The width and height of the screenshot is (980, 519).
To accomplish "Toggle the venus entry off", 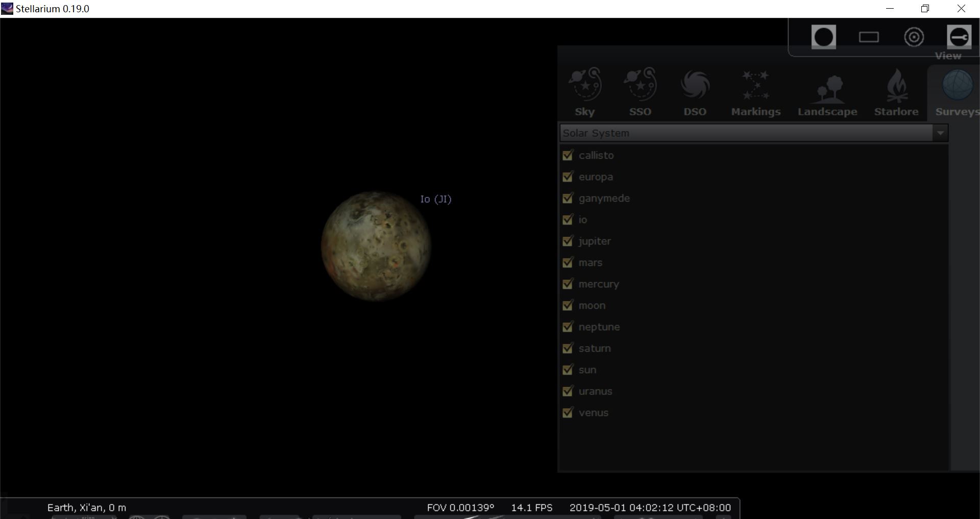I will (568, 413).
